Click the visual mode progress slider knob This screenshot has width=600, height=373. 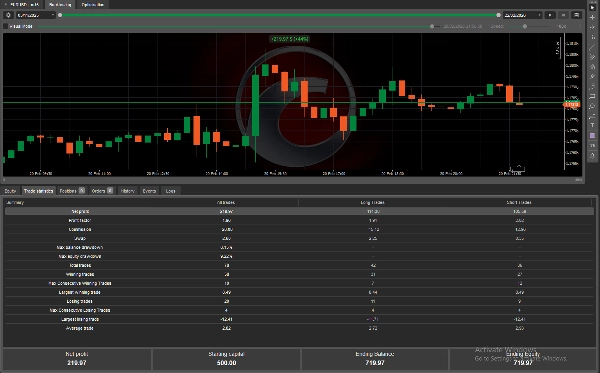(432, 26)
